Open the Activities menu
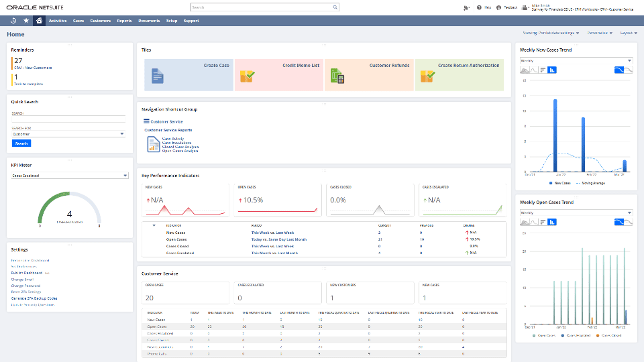644x362 pixels. tap(58, 21)
